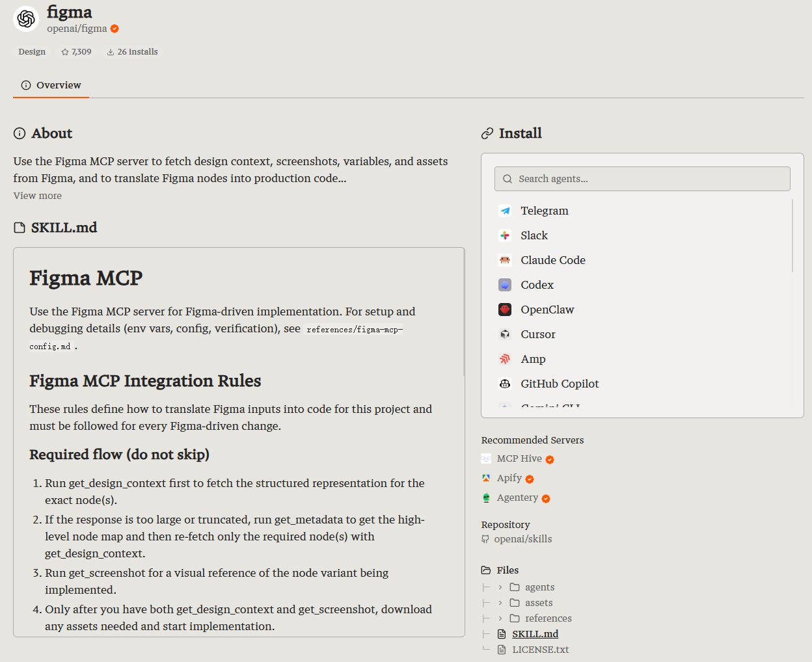The height and width of the screenshot is (662, 812).
Task: Click the magnifier icon in agent search
Action: click(507, 179)
